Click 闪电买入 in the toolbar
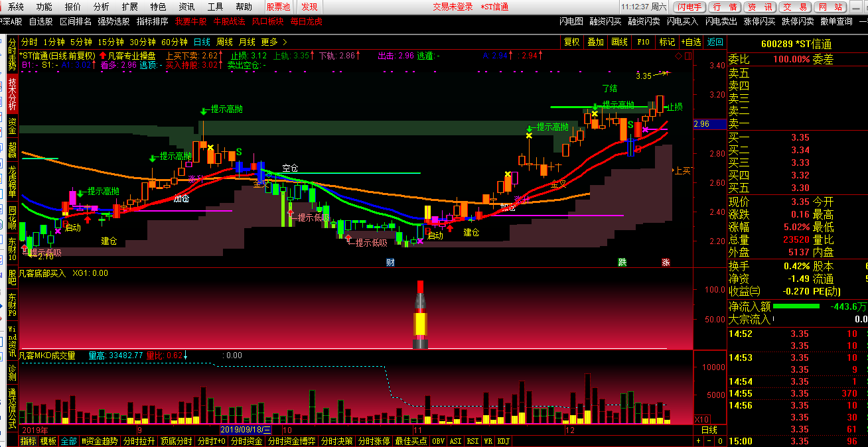Image resolution: width=868 pixels, height=447 pixels. (683, 21)
